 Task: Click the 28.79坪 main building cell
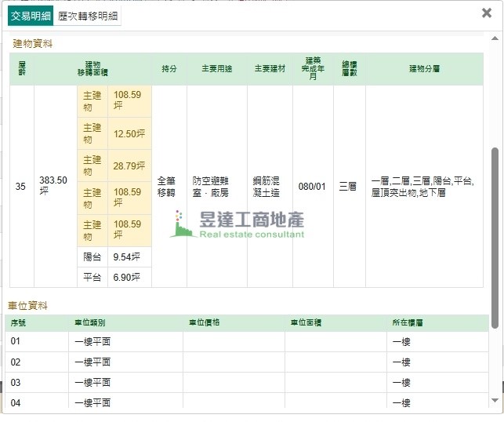[x=129, y=166]
